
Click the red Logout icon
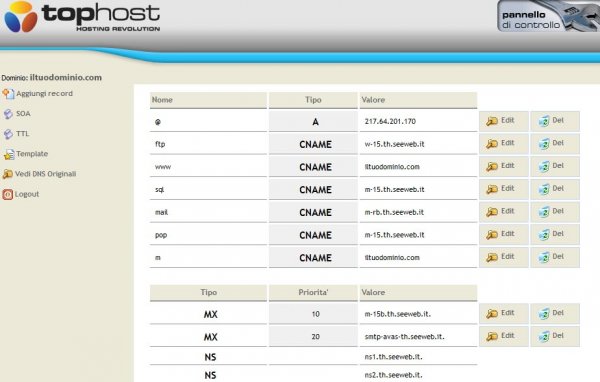pos(8,194)
